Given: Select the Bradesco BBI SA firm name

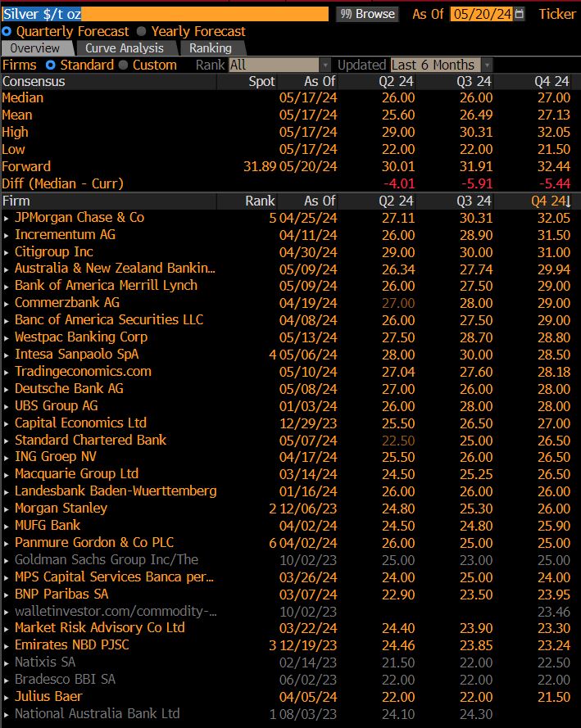Looking at the screenshot, I should coord(65,680).
